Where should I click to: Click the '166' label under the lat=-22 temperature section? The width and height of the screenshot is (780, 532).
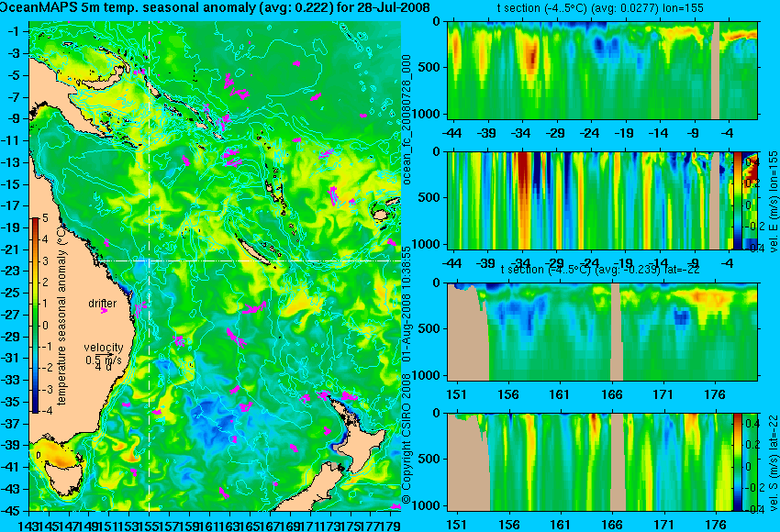click(x=612, y=394)
